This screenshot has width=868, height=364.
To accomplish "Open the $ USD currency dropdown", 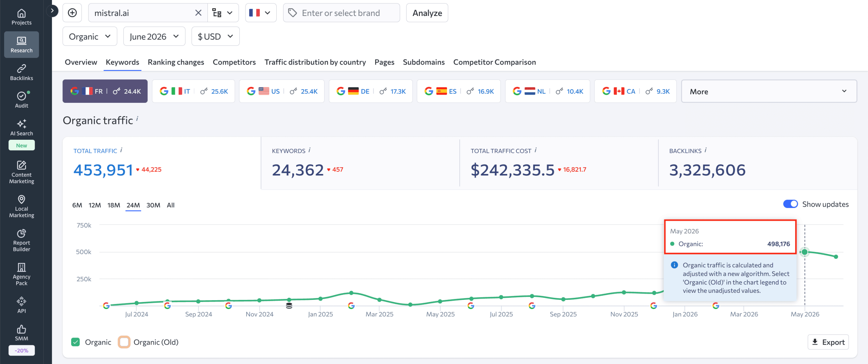I will tap(216, 36).
